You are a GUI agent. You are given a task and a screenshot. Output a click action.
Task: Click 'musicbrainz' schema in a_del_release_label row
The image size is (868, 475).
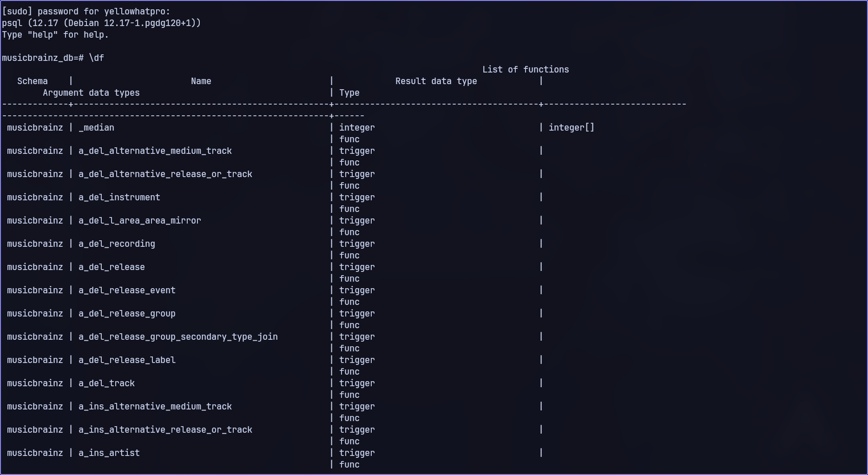[35, 360]
